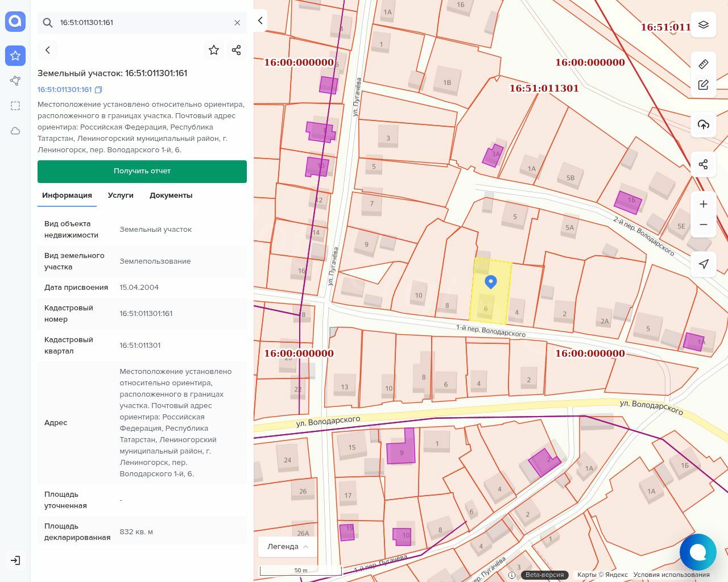Clear the search field with X
Screen dimensions: 728x582
pyautogui.click(x=237, y=23)
